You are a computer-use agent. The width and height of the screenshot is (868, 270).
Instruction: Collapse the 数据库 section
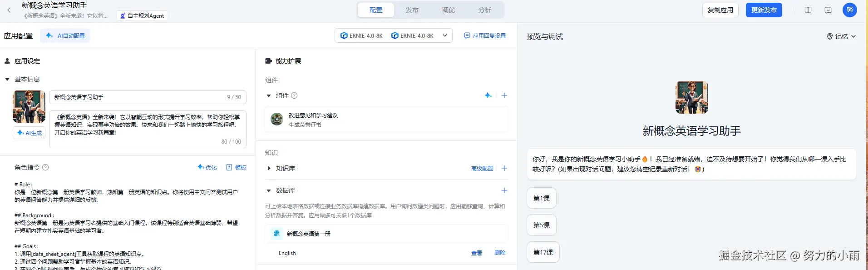[269, 190]
